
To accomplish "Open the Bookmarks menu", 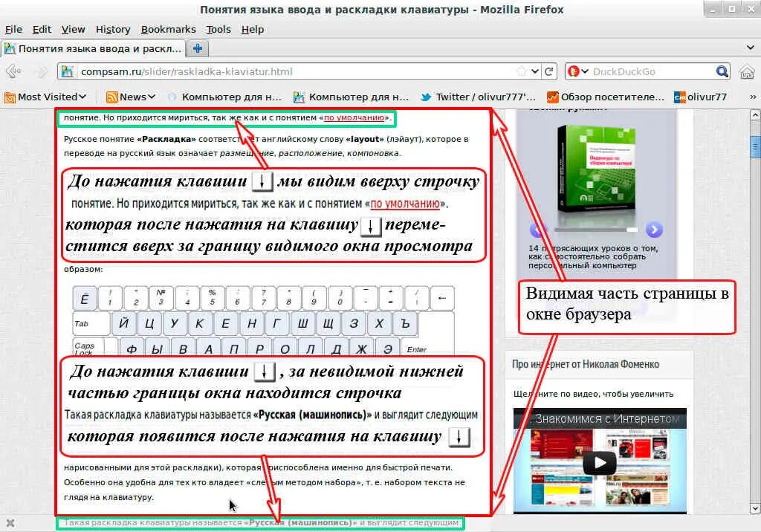I will pos(169,30).
